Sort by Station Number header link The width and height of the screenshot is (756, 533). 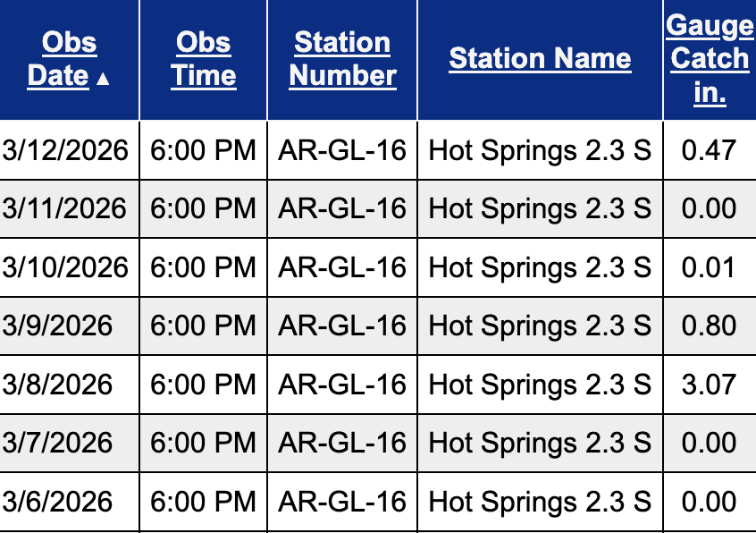[342, 59]
